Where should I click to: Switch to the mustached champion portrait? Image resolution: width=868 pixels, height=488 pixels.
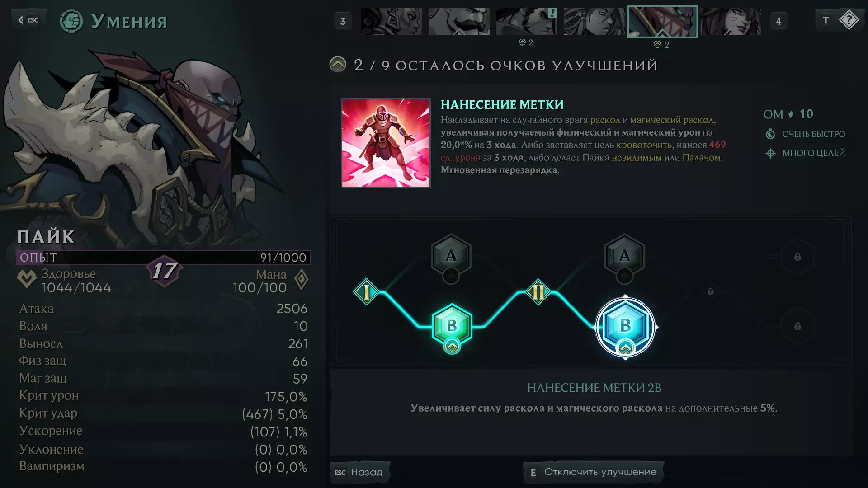click(459, 21)
